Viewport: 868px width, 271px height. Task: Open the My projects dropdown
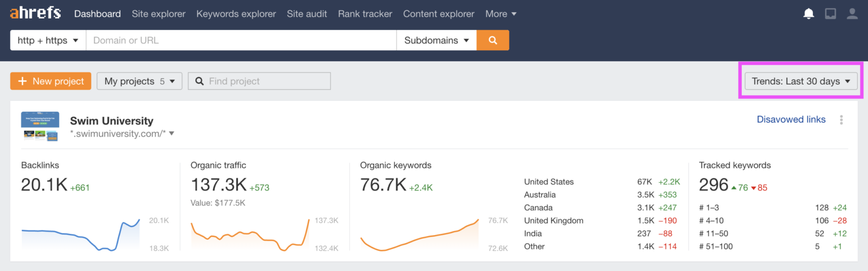139,81
